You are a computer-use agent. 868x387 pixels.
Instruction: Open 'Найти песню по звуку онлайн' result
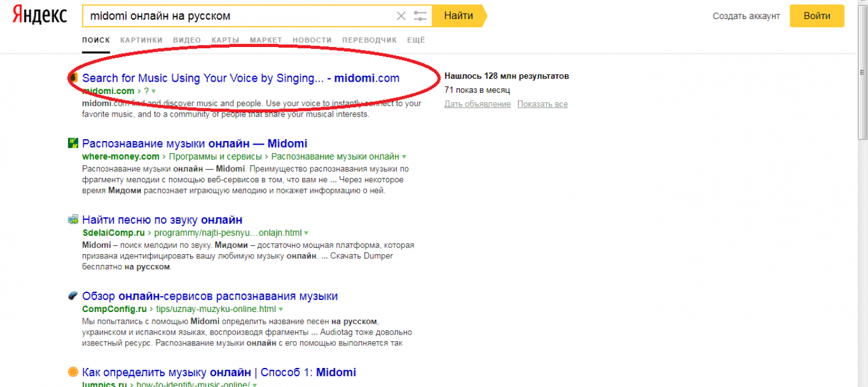(x=162, y=220)
